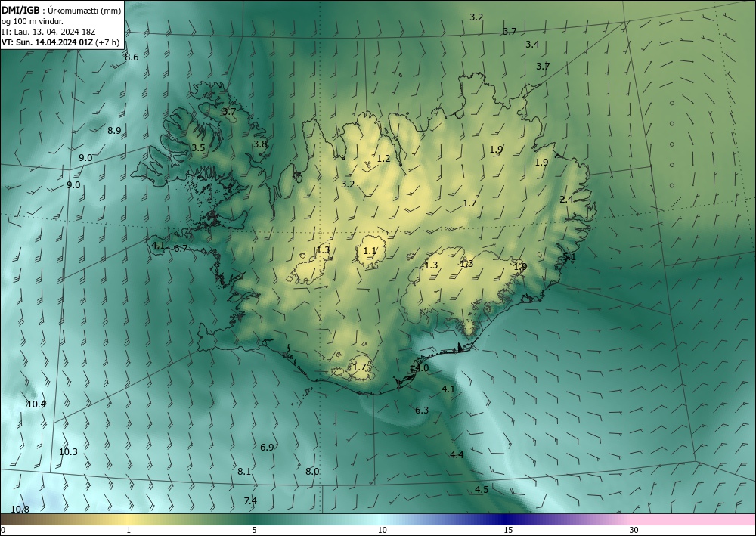Click the 'DMI/IGB : Úrkomumætti (mm)' title line
Viewport: 756px width, 536px height.
coord(61,11)
